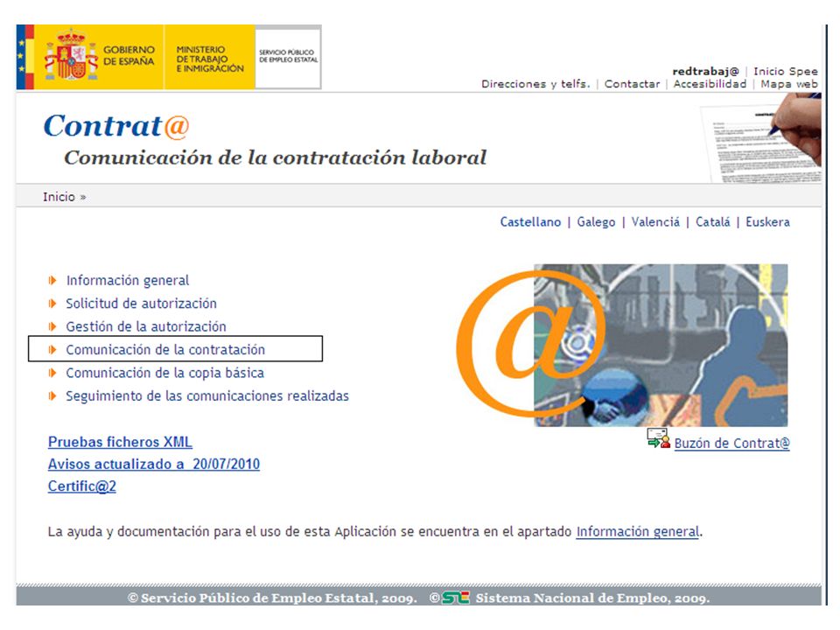The image size is (840, 630).
Task: Click the Inicio breadcrumb
Action: pyautogui.click(x=59, y=197)
